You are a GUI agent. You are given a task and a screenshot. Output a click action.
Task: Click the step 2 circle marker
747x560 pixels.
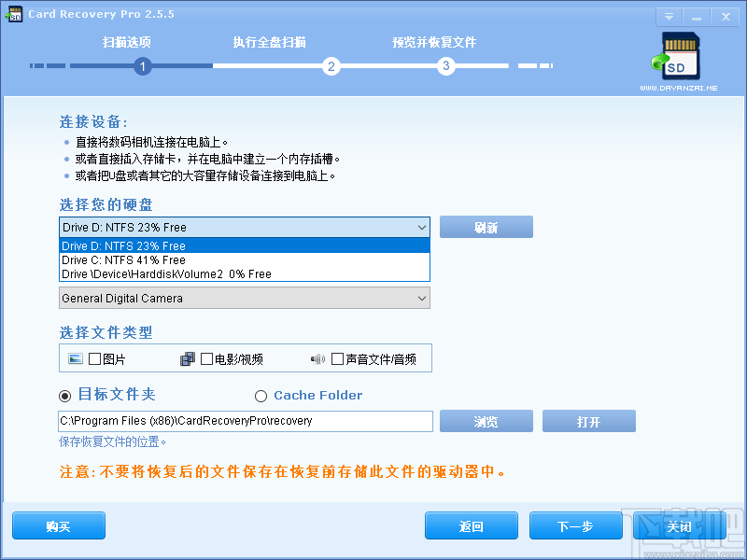point(331,65)
